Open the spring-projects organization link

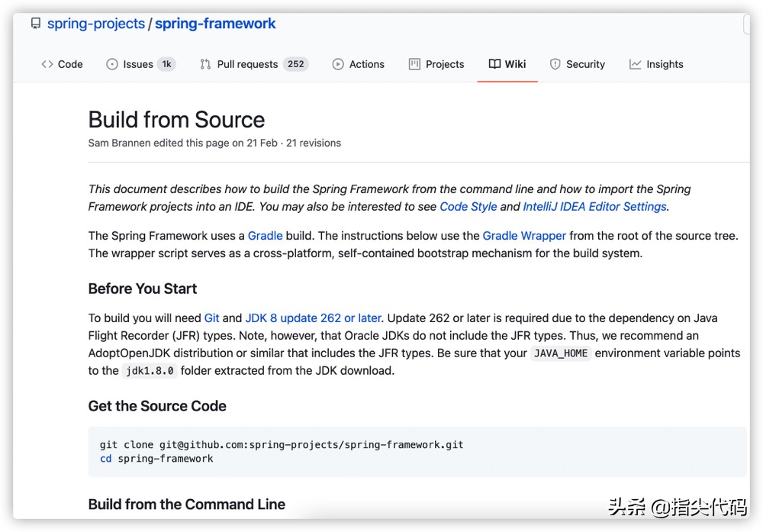[x=96, y=24]
